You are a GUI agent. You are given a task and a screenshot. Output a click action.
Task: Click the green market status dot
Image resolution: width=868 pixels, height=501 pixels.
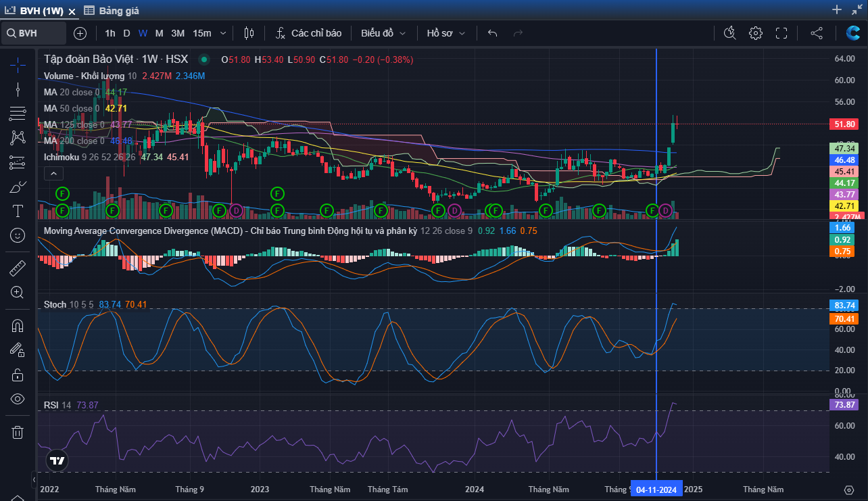(x=205, y=59)
